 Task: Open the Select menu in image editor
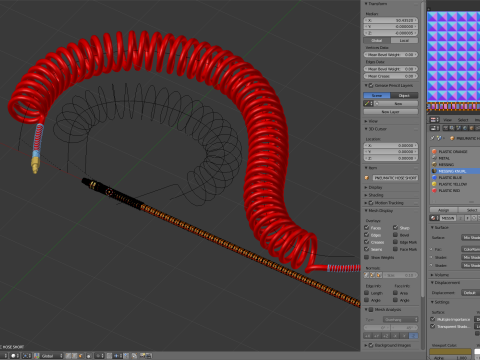click(x=463, y=120)
